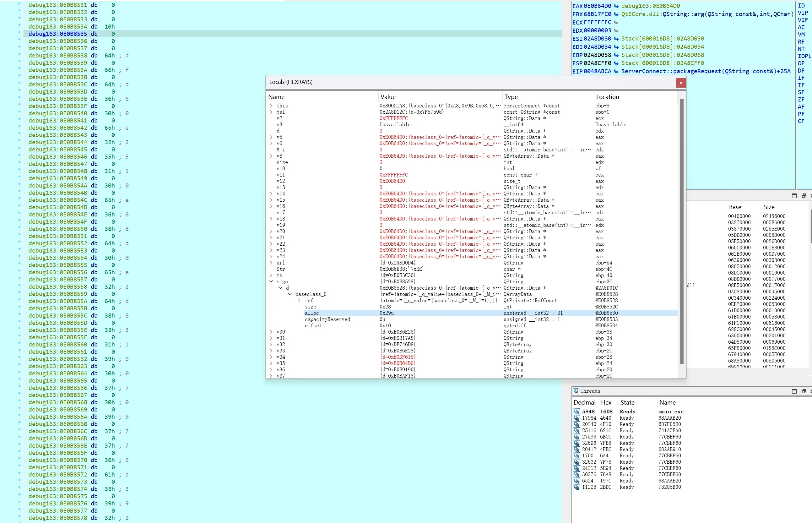Float the Threads panel with restore icon
This screenshot has height=523, width=812.
(804, 391)
